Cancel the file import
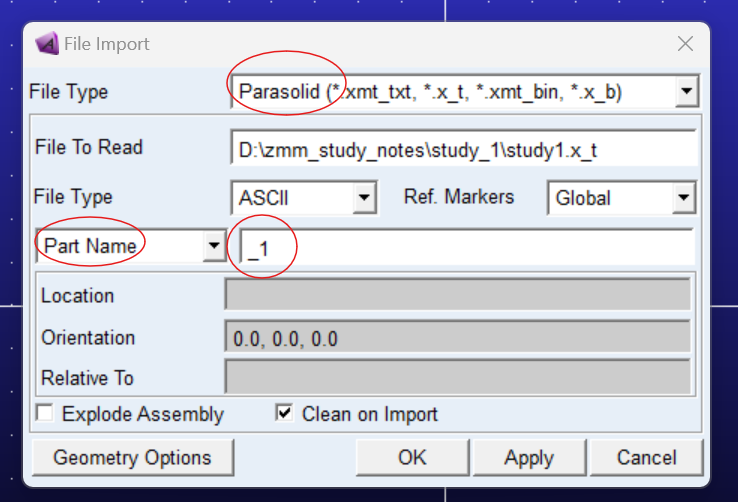Image resolution: width=738 pixels, height=502 pixels. [647, 457]
